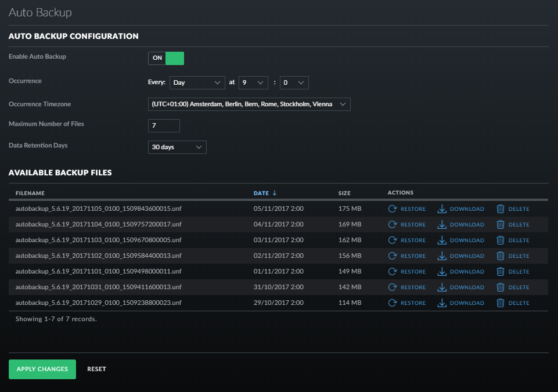
Task: Click download icon for 04/11/2017 backup
Action: (442, 225)
